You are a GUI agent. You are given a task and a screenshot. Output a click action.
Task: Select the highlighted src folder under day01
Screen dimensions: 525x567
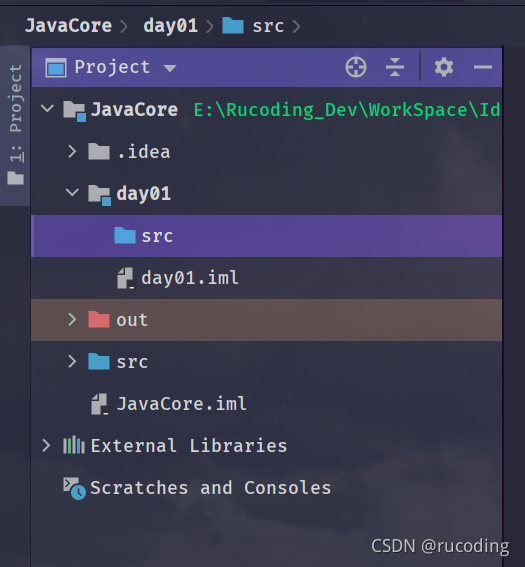[266, 236]
